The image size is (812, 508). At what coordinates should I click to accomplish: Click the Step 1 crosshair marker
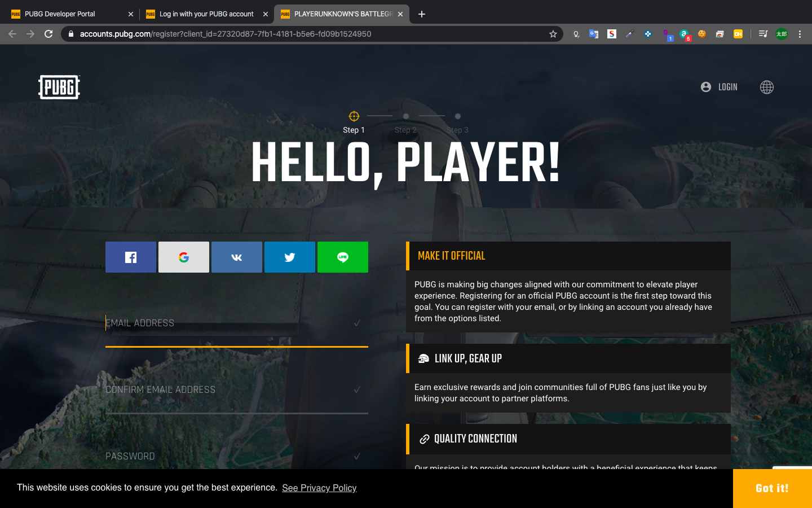pos(354,116)
